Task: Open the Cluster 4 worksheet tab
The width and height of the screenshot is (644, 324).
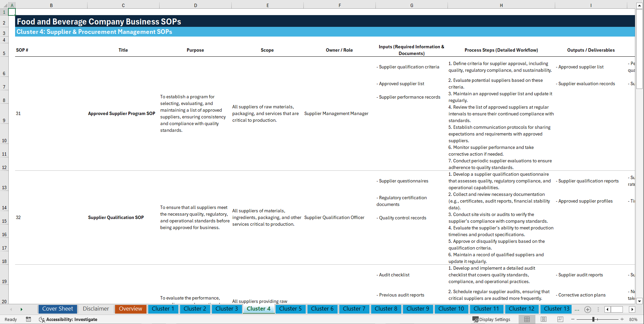Action: click(x=258, y=309)
